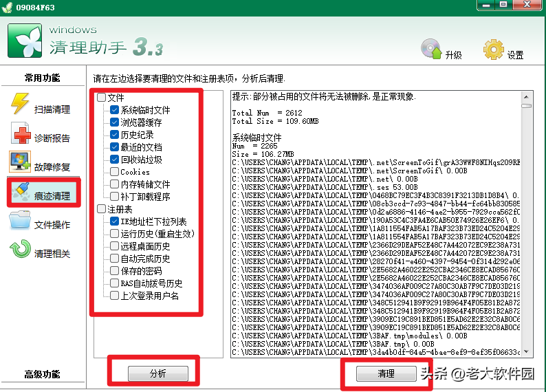Switch to 高级功能 section
546x392 pixels.
tap(42, 374)
